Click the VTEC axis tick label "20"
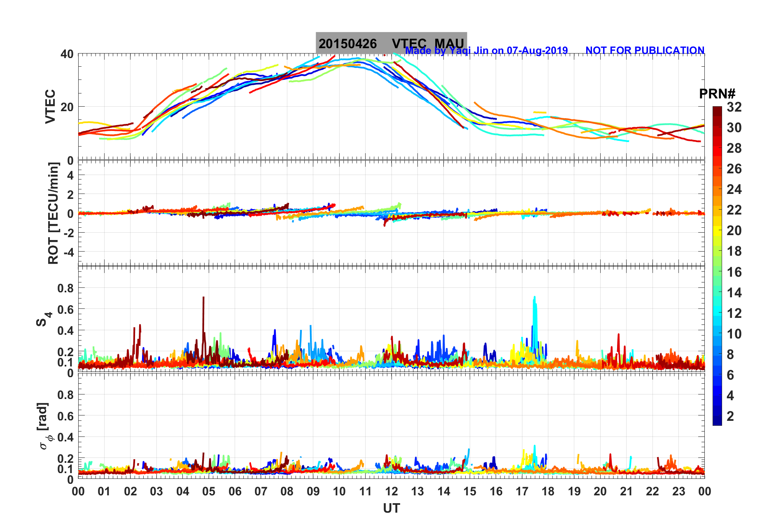Viewport: 783px width, 532px height. (x=67, y=107)
